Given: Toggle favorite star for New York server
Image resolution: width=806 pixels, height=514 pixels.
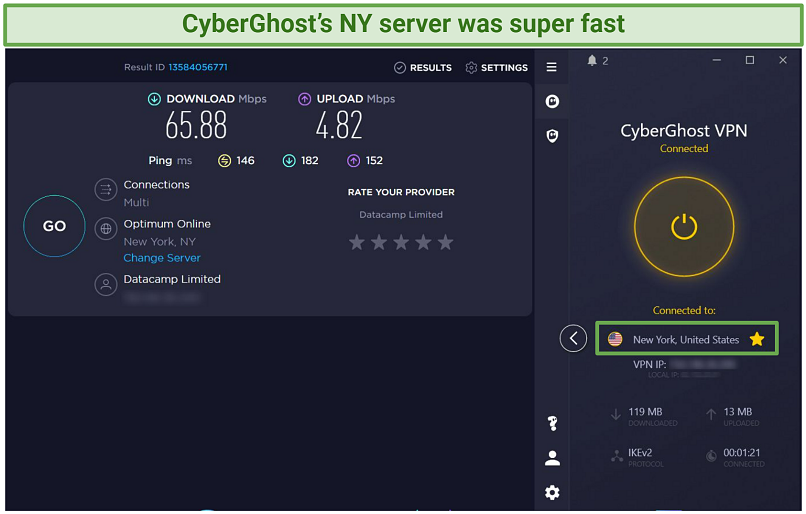Looking at the screenshot, I should pyautogui.click(x=757, y=339).
